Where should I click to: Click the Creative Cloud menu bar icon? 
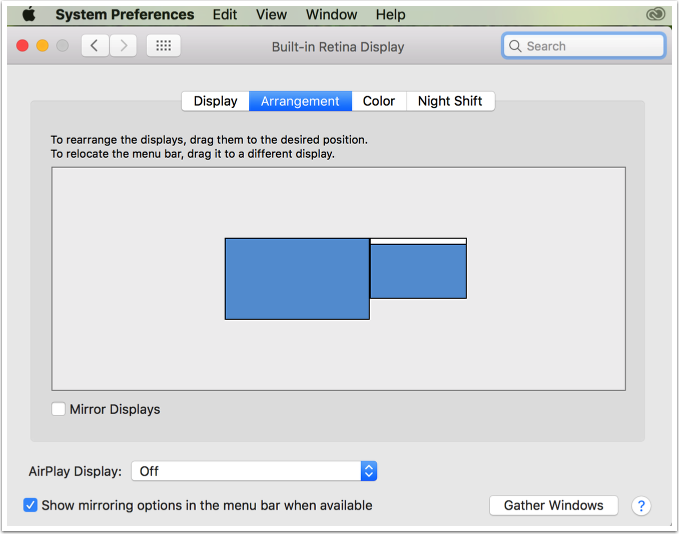pyautogui.click(x=655, y=14)
